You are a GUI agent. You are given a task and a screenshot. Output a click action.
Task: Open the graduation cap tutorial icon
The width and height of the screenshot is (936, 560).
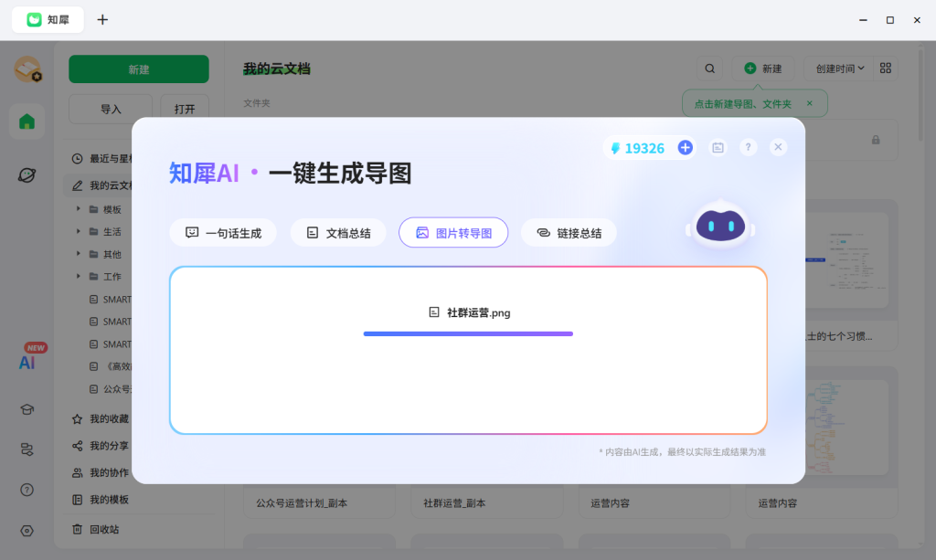click(27, 409)
